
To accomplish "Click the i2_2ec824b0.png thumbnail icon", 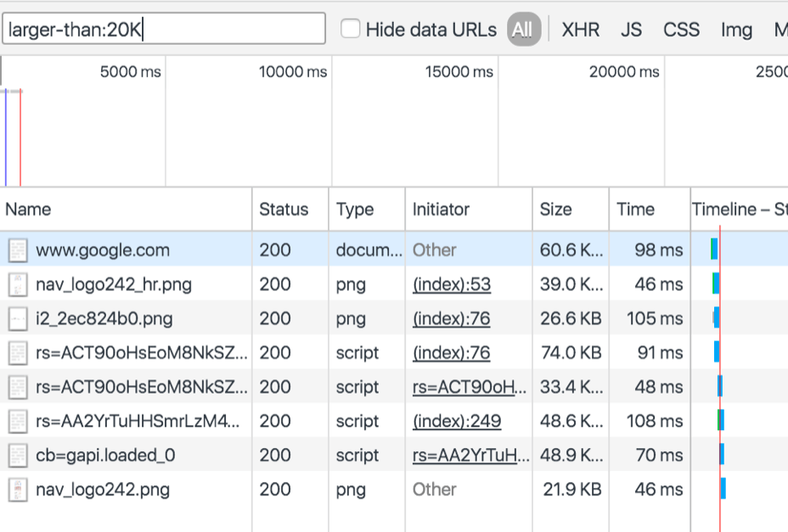I will click(x=18, y=319).
